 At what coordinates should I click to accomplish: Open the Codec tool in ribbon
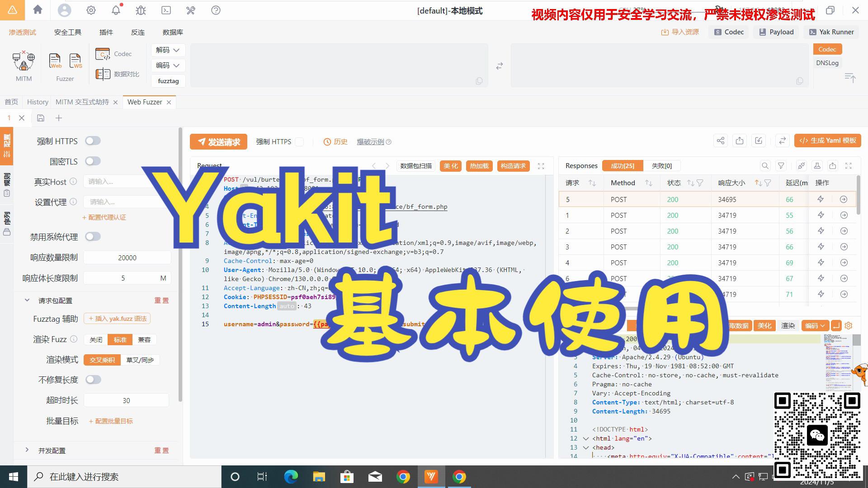coord(113,54)
